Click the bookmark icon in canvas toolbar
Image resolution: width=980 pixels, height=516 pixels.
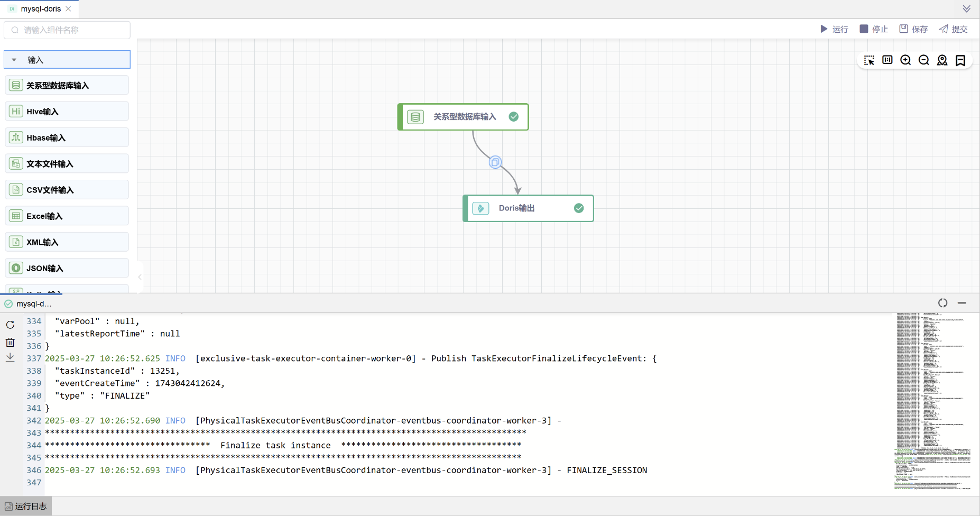coord(960,60)
